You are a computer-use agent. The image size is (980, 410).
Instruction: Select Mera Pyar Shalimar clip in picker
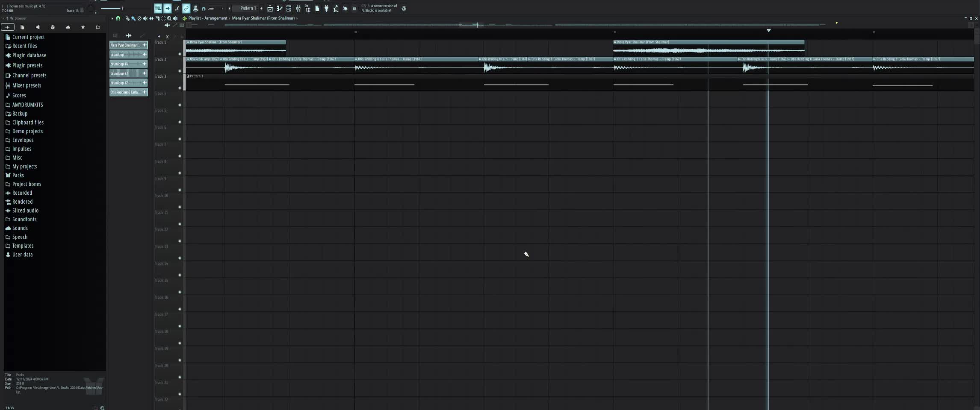(x=128, y=45)
